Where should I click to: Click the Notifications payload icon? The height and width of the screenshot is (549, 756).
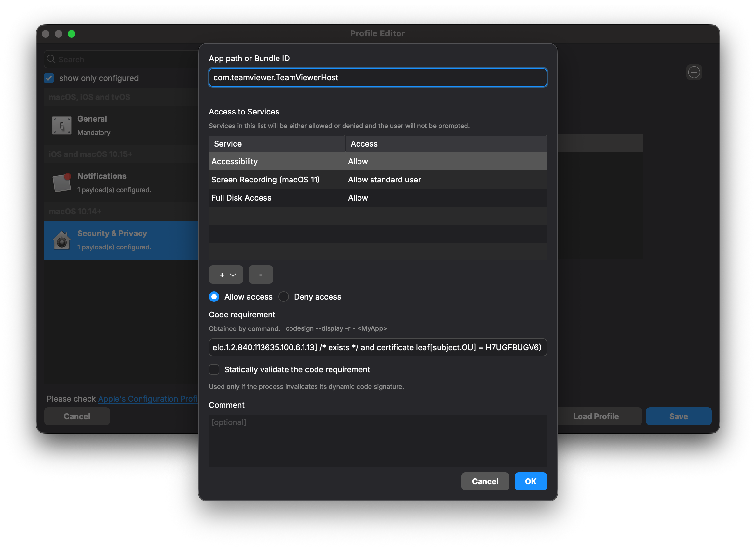[62, 183]
